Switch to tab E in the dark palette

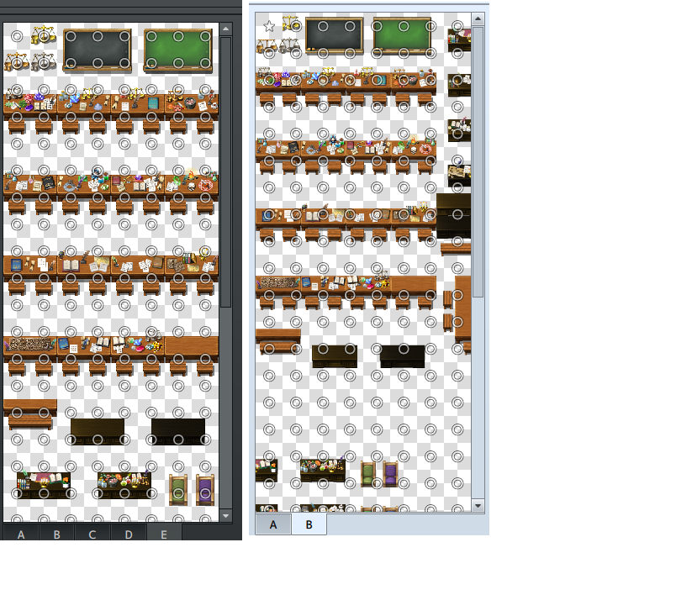(x=164, y=534)
